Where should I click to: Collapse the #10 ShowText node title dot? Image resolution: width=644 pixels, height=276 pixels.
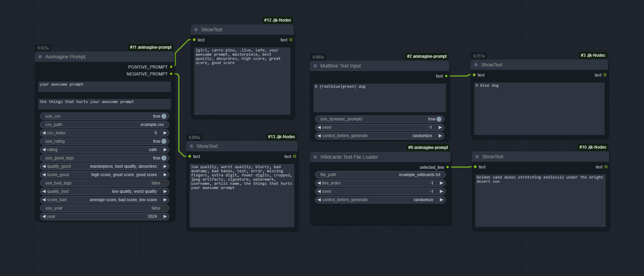point(477,157)
